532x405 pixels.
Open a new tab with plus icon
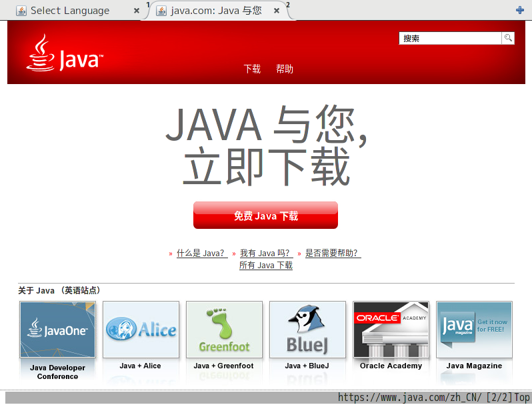click(520, 10)
